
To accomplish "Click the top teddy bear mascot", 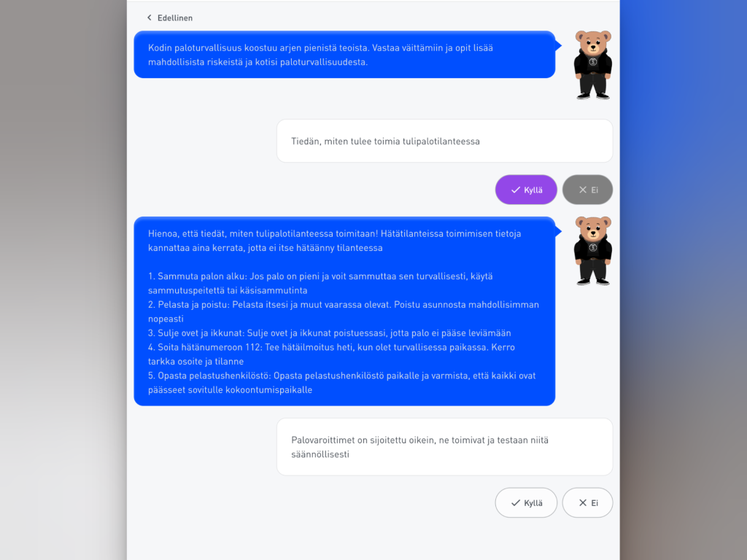I will (x=592, y=65).
